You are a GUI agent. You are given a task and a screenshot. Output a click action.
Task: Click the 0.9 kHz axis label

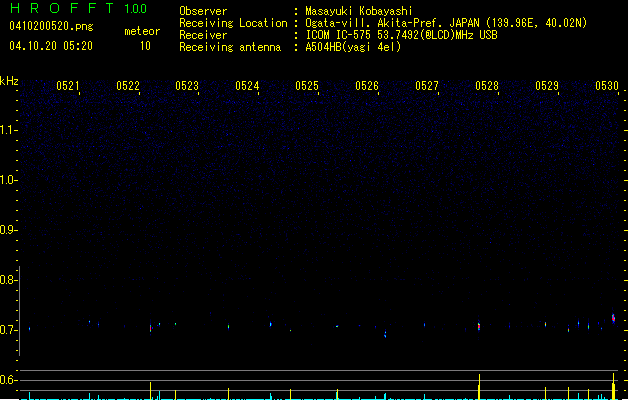tap(7, 230)
